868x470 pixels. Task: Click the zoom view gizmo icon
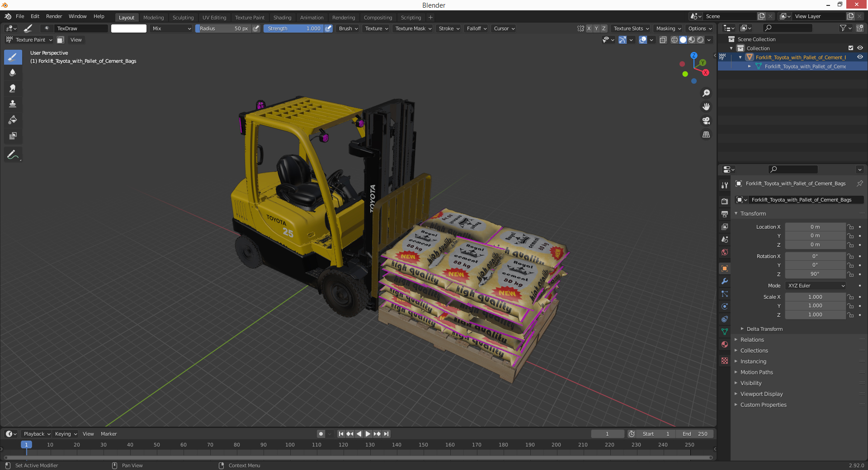pyautogui.click(x=706, y=93)
